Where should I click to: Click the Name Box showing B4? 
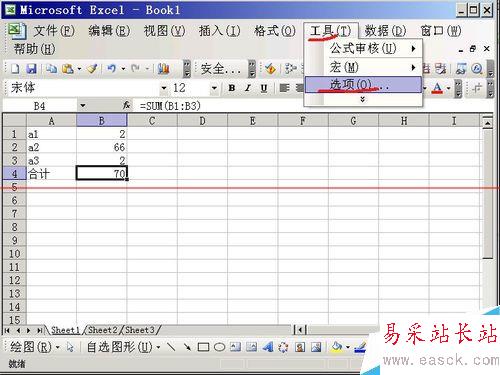click(39, 106)
